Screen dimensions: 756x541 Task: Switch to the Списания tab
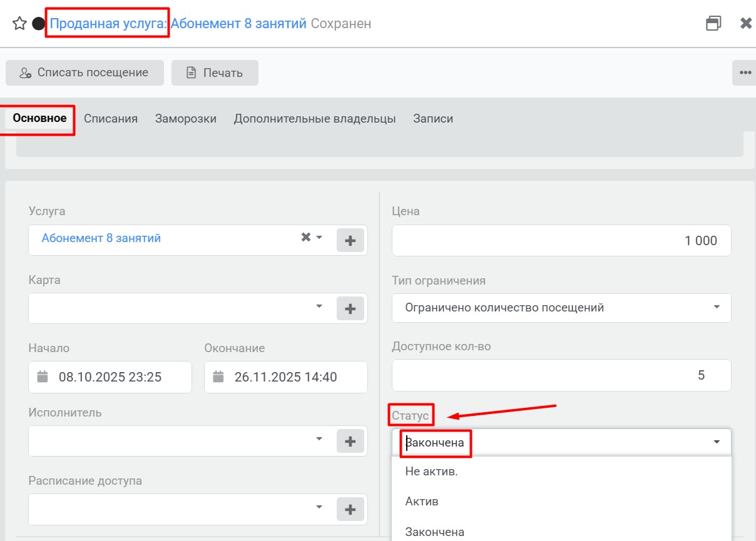pos(111,118)
